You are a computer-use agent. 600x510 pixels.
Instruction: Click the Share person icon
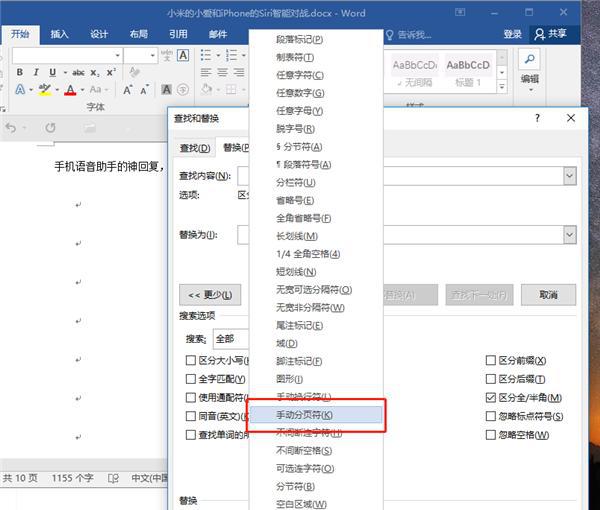540,34
